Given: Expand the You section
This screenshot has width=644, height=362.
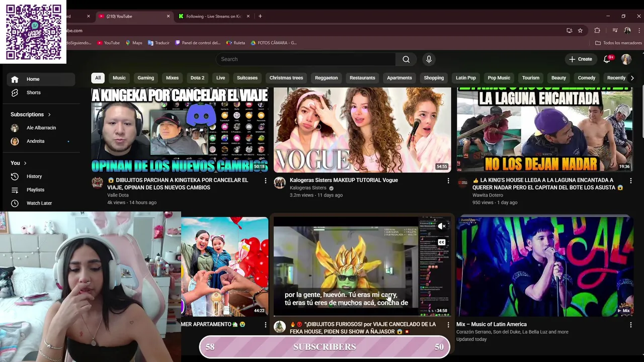Looking at the screenshot, I should tap(19, 163).
